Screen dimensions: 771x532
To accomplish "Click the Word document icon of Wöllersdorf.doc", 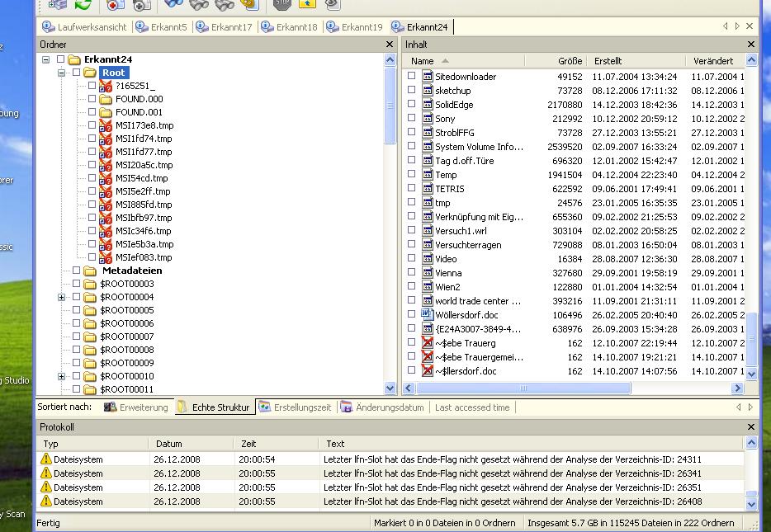I will click(x=428, y=315).
